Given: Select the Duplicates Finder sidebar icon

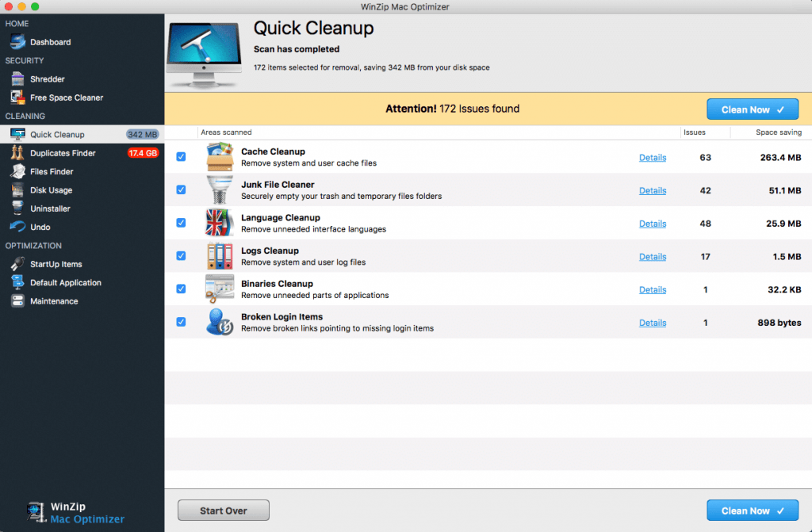Looking at the screenshot, I should pyautogui.click(x=17, y=153).
